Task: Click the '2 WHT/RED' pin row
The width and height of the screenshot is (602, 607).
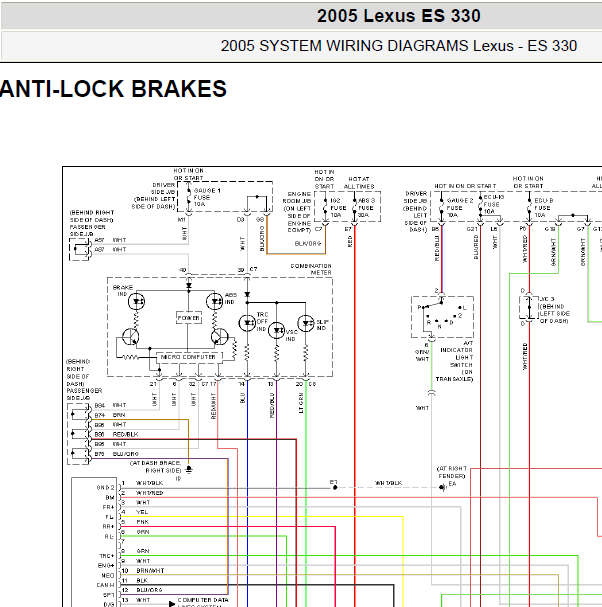Action: pos(142,493)
